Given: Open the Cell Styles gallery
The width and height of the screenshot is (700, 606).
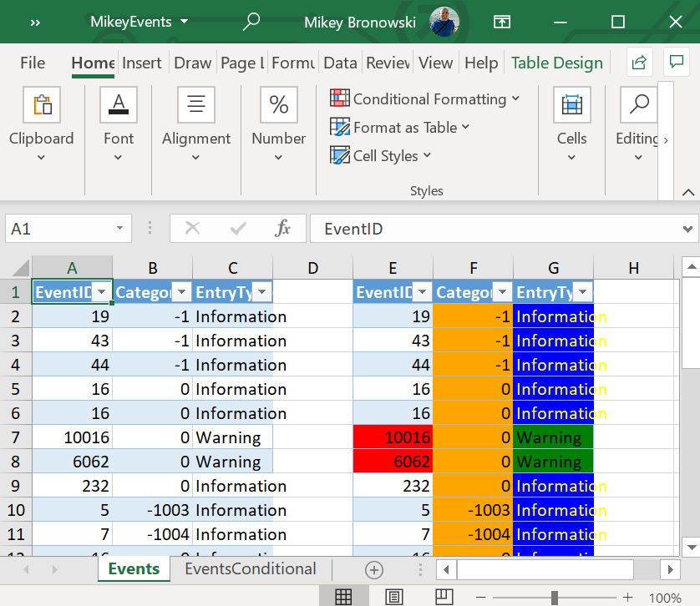Looking at the screenshot, I should point(380,155).
